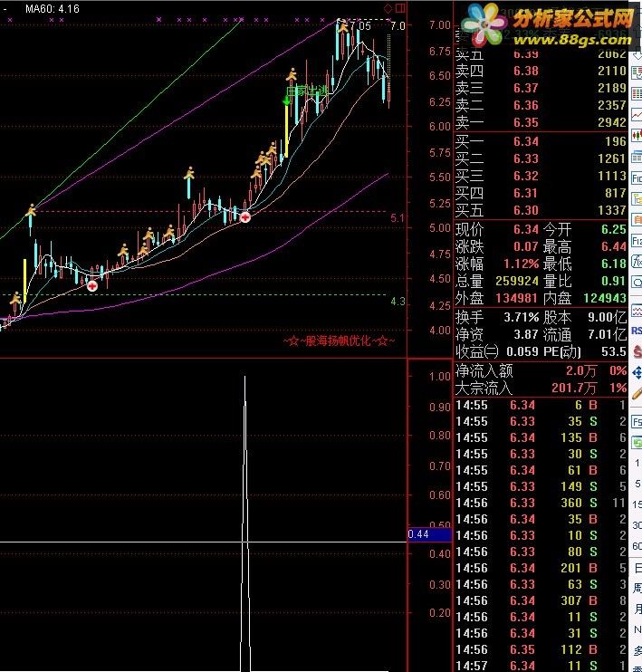Viewport: 642px width, 672px height.
Task: Open the blue table news icon
Action: pyautogui.click(x=637, y=157)
